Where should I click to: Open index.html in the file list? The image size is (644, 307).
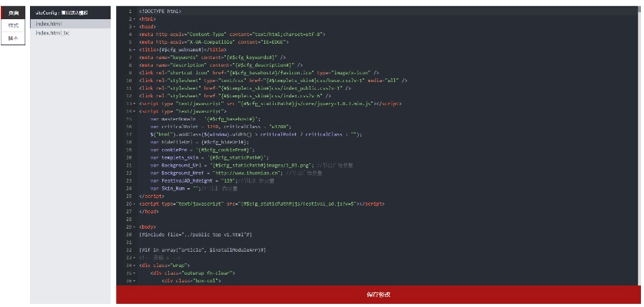pyautogui.click(x=49, y=24)
